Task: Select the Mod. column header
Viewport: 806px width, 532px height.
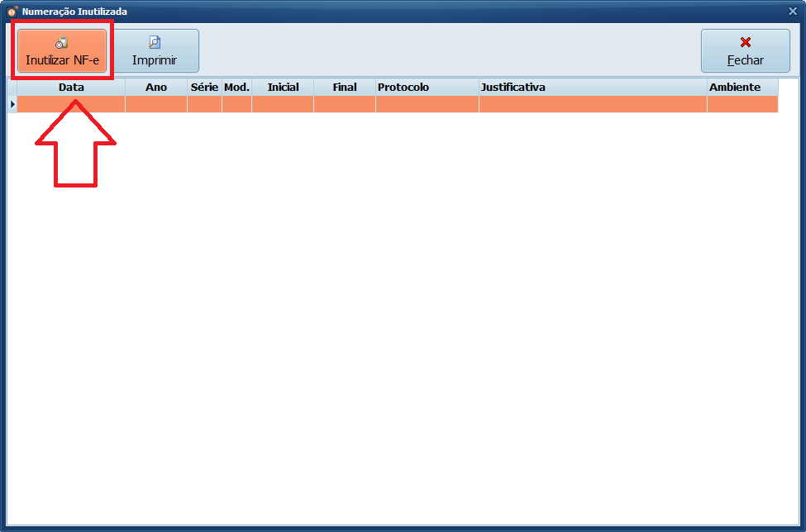Action: pyautogui.click(x=236, y=87)
